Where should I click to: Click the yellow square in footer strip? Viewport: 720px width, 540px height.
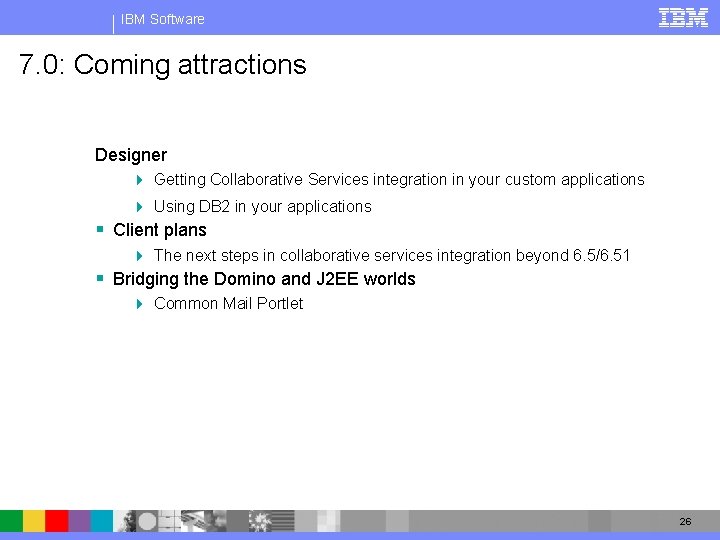pos(34,521)
